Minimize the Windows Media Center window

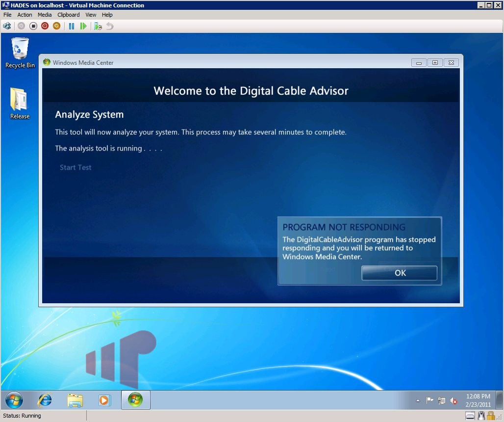tap(419, 62)
